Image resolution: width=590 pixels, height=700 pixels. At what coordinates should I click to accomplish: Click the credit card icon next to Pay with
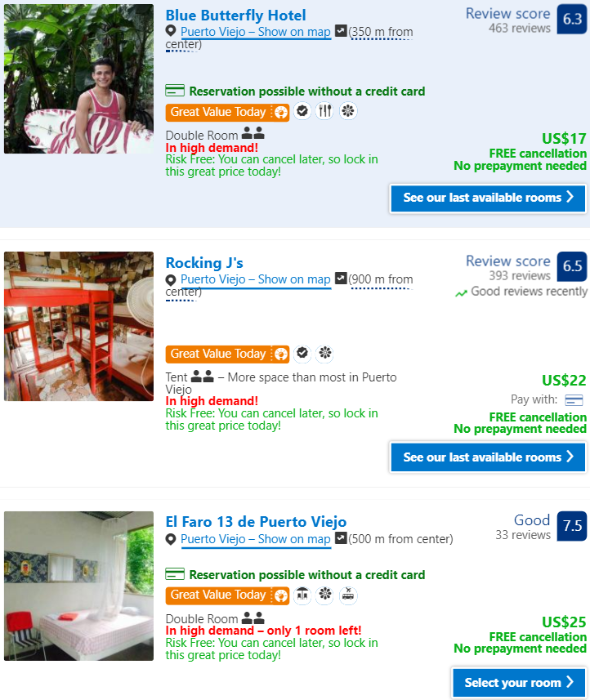tap(574, 400)
